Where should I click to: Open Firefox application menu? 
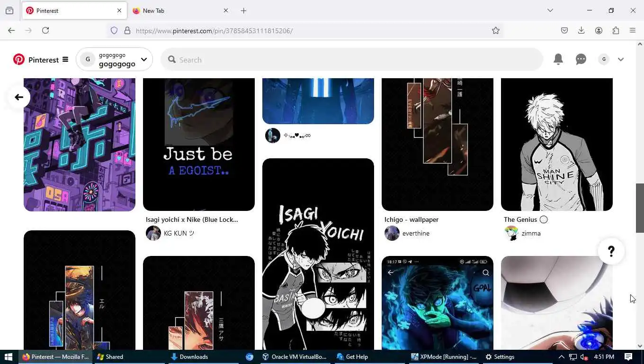(x=633, y=30)
